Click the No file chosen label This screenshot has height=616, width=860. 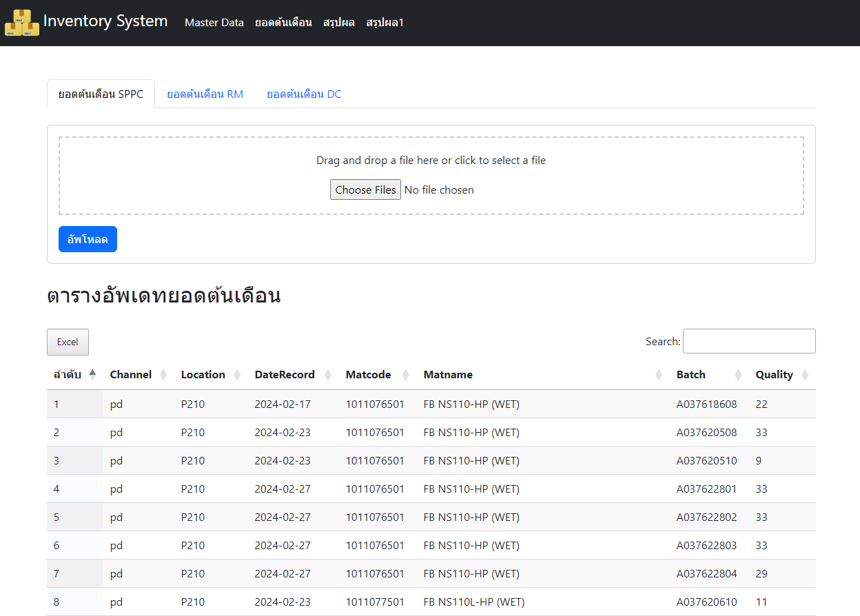click(439, 190)
